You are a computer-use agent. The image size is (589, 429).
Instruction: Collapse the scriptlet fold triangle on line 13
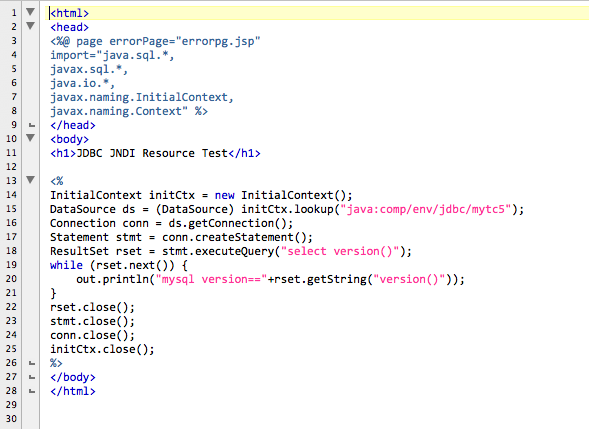tap(30, 180)
